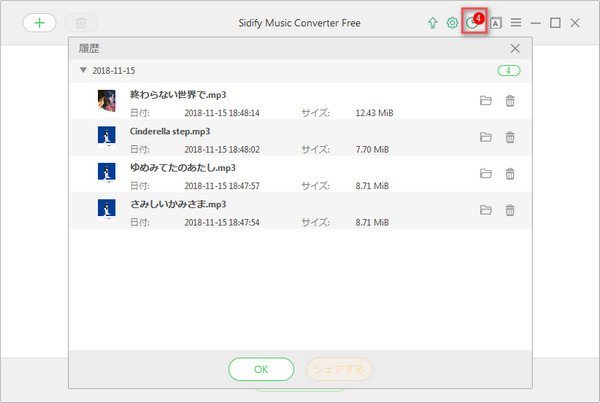Click the シェアする share button
600x403 pixels.
pyautogui.click(x=339, y=369)
